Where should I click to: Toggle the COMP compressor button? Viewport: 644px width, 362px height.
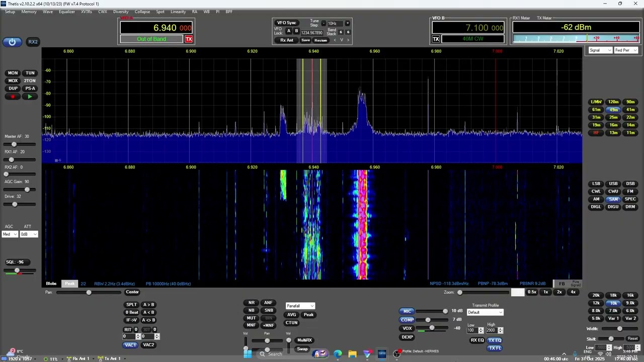tap(407, 320)
